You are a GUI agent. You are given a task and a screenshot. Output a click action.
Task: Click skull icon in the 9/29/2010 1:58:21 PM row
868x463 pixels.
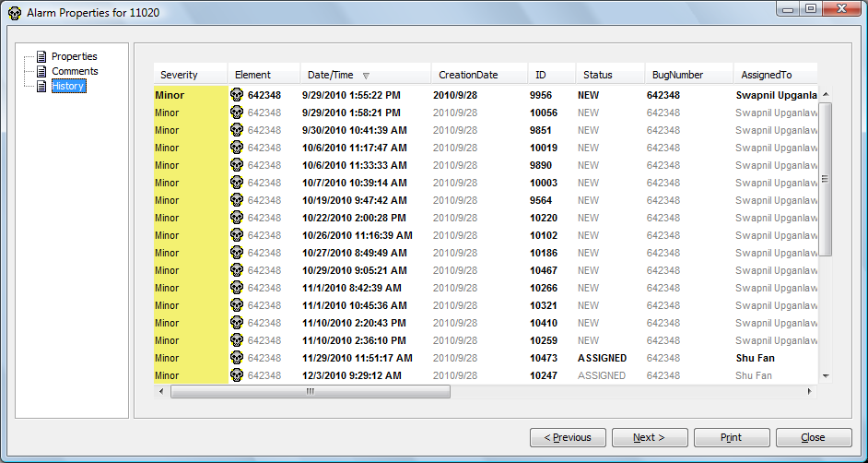[x=237, y=113]
